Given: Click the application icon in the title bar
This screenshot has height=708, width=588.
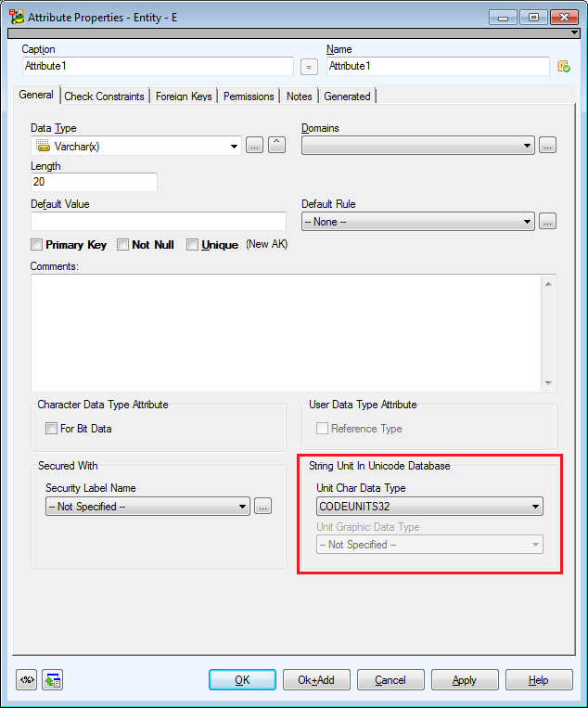Looking at the screenshot, I should pyautogui.click(x=17, y=17).
